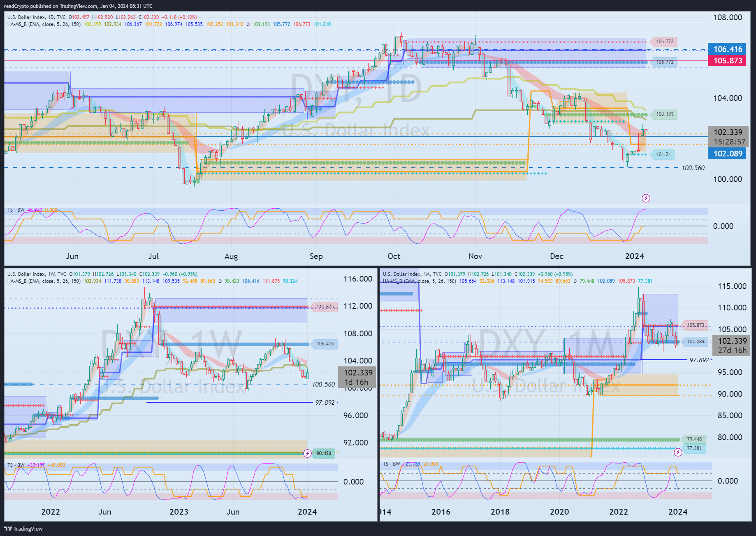Click the 100.560 line label on the 1D chart
Viewport: 756px width, 536px height.
[x=693, y=168]
